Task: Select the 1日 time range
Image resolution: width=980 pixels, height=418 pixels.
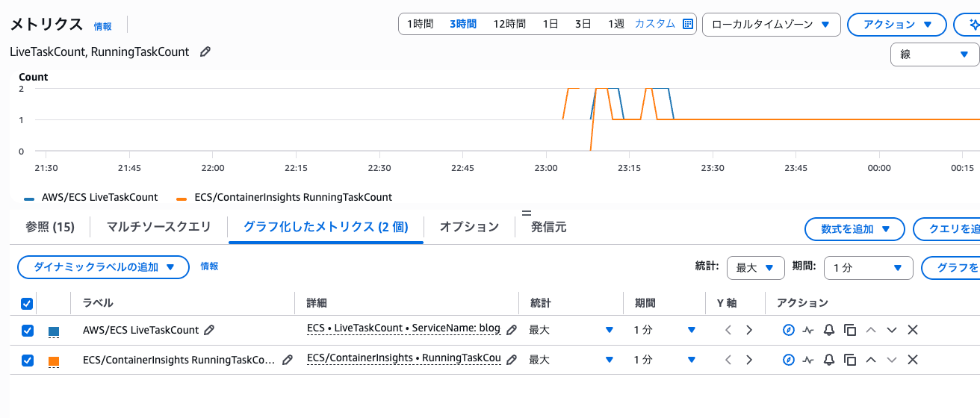Action: click(551, 24)
